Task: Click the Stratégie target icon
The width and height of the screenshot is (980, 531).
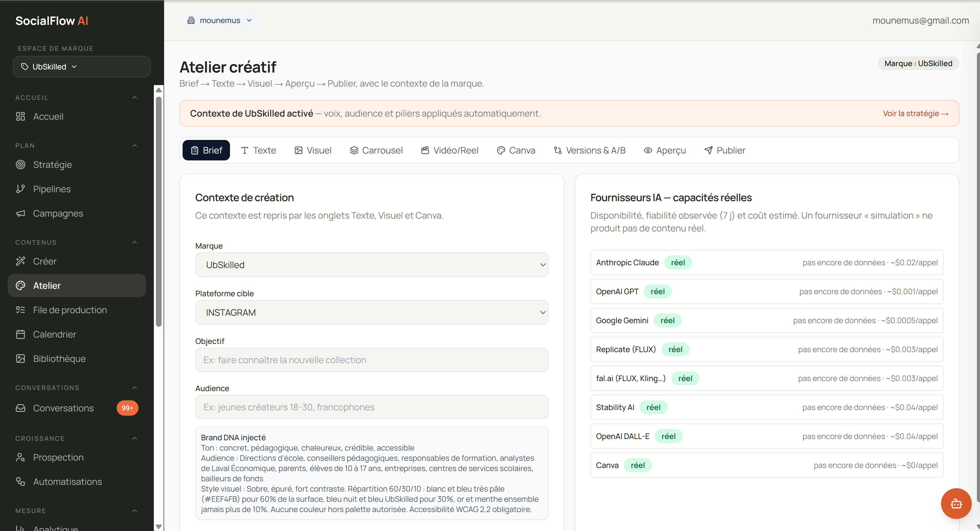Action: (x=21, y=165)
